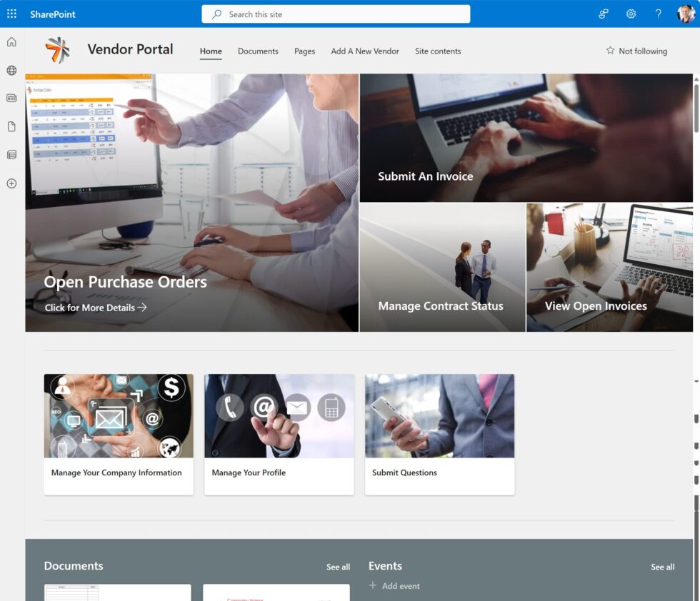Open the globe icon in the sidebar
The image size is (700, 601).
(x=11, y=70)
